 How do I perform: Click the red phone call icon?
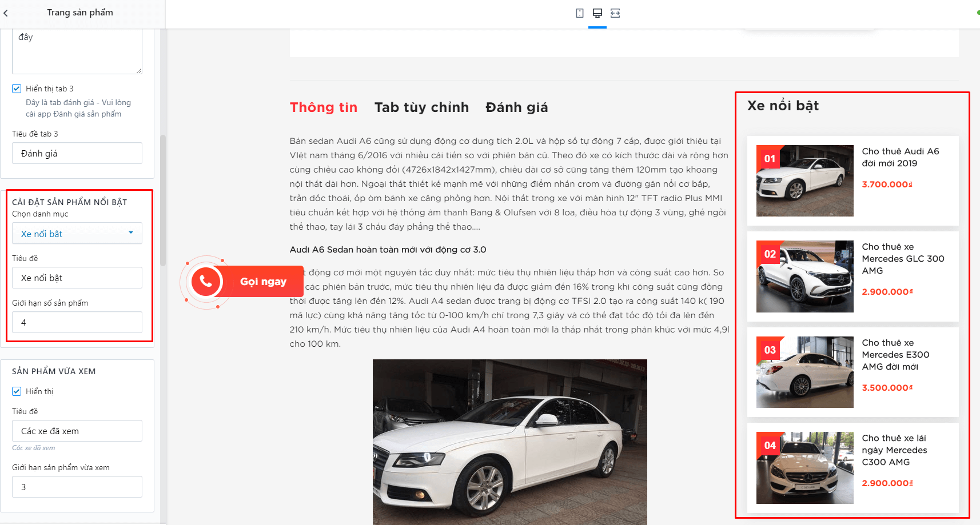pos(206,282)
